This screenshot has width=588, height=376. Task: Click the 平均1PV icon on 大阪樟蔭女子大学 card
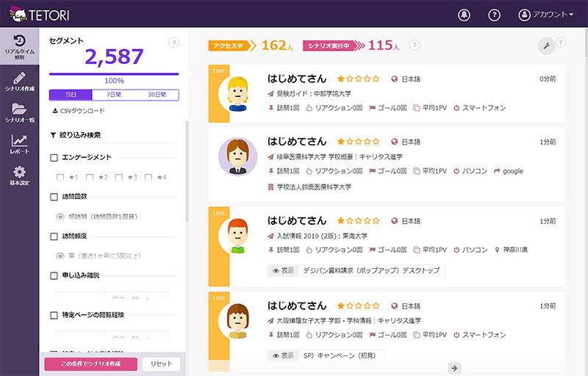pyautogui.click(x=416, y=335)
